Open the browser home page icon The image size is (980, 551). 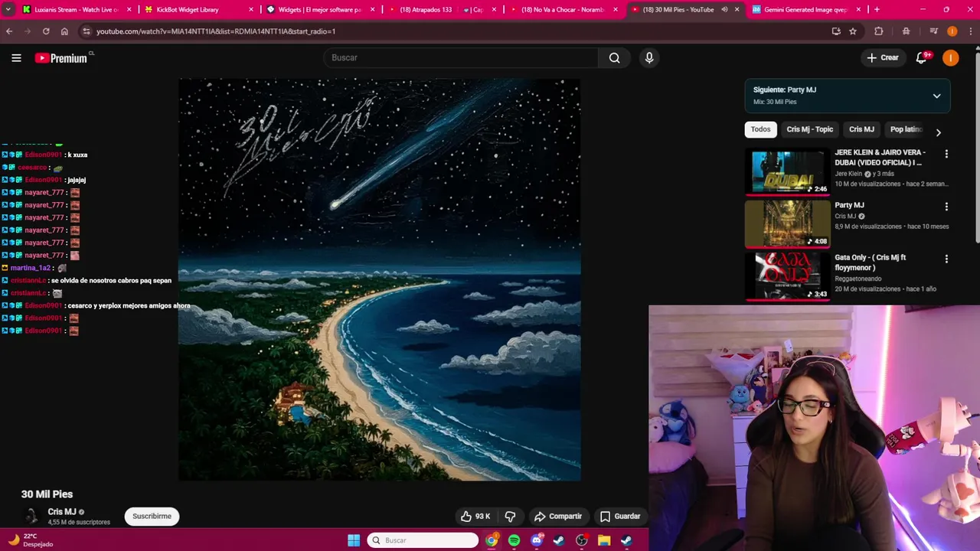[64, 31]
